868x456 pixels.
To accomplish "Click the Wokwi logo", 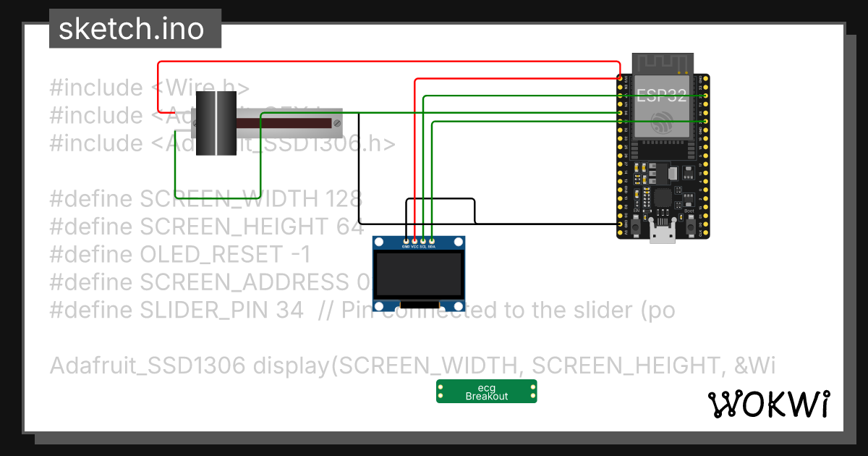I will [768, 405].
